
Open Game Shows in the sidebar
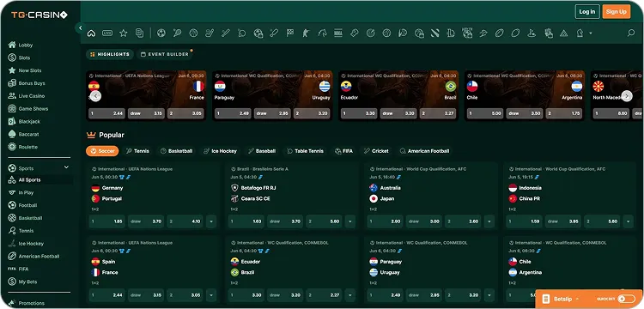pyautogui.click(x=33, y=109)
